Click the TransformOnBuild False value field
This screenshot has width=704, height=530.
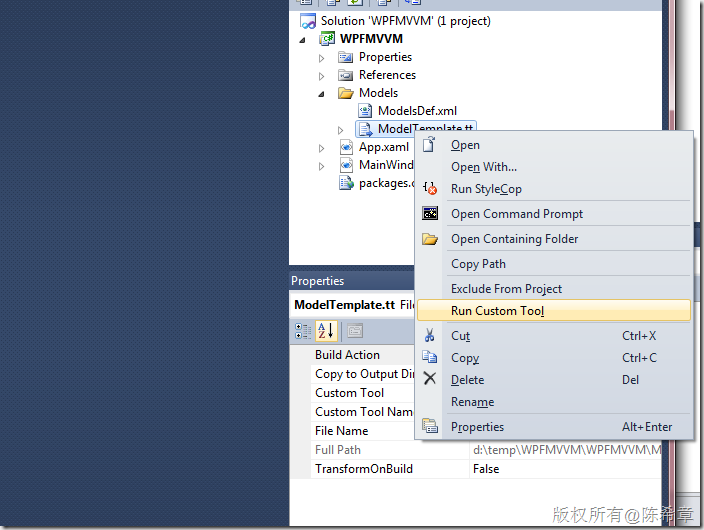pyautogui.click(x=565, y=469)
